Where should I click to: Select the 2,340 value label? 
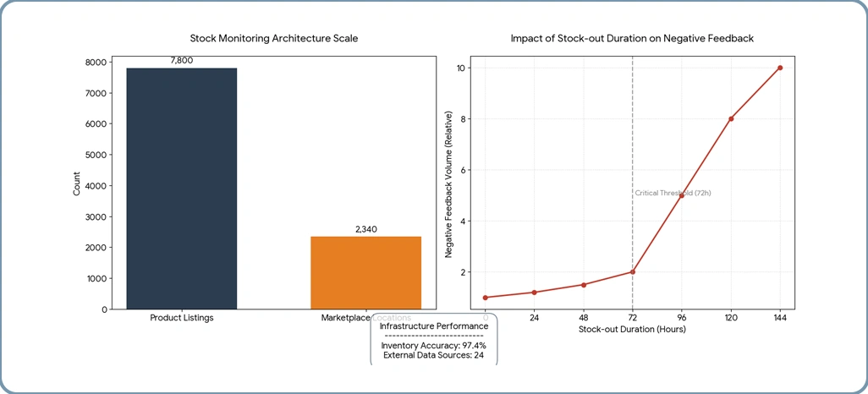point(365,229)
